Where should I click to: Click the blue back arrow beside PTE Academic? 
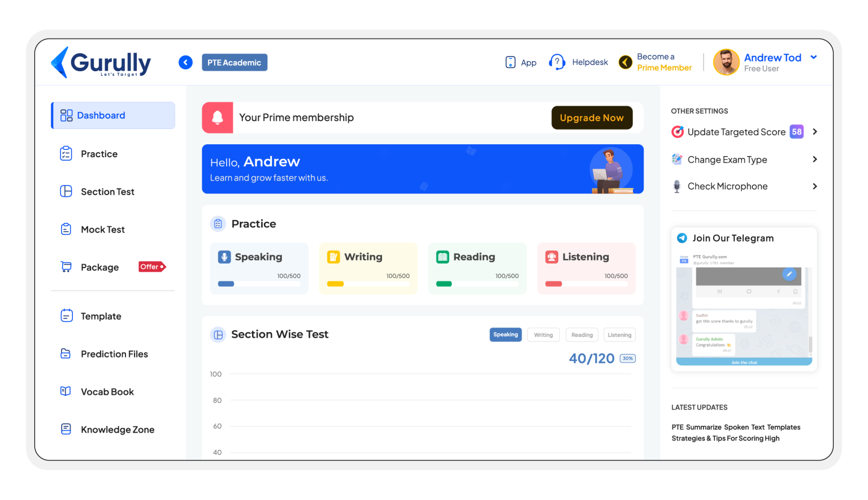point(185,62)
